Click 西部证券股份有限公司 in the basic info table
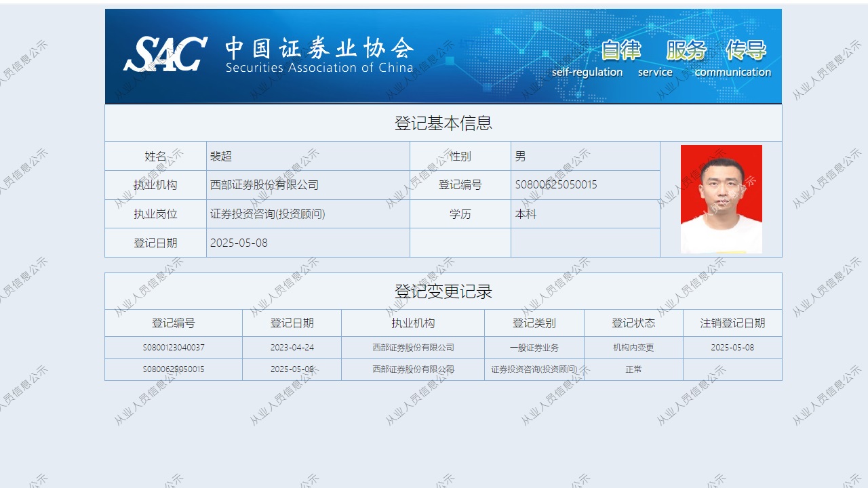The width and height of the screenshot is (868, 488). (264, 185)
